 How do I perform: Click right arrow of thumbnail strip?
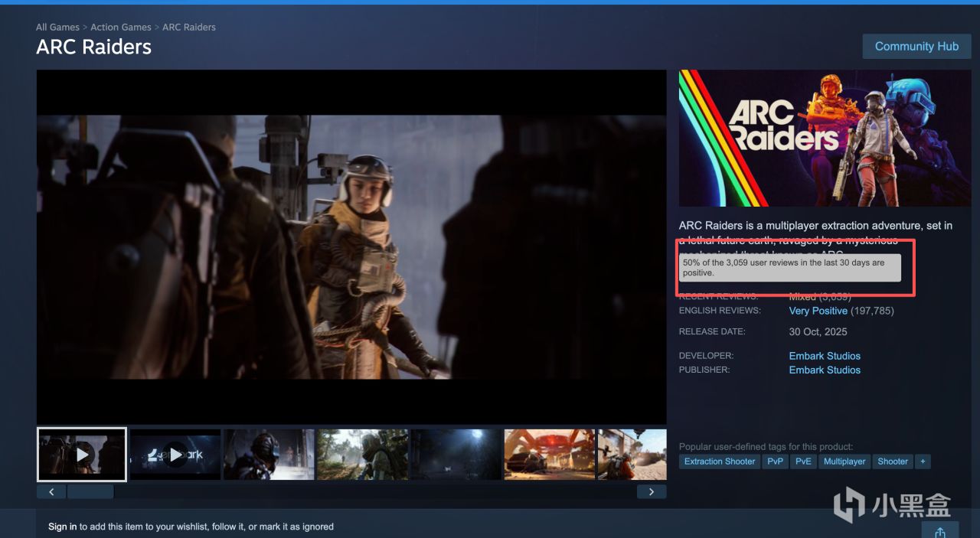(x=652, y=491)
